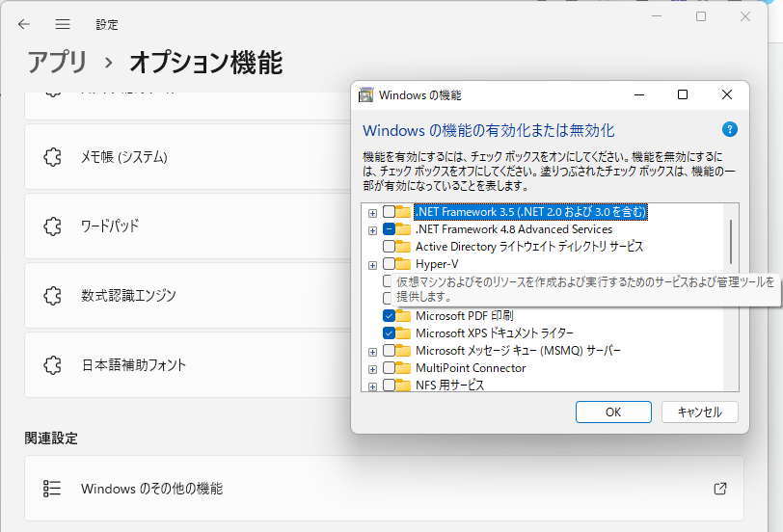Uncheck Microsoft PDF 印刷
This screenshot has height=532, width=783.
pos(389,315)
